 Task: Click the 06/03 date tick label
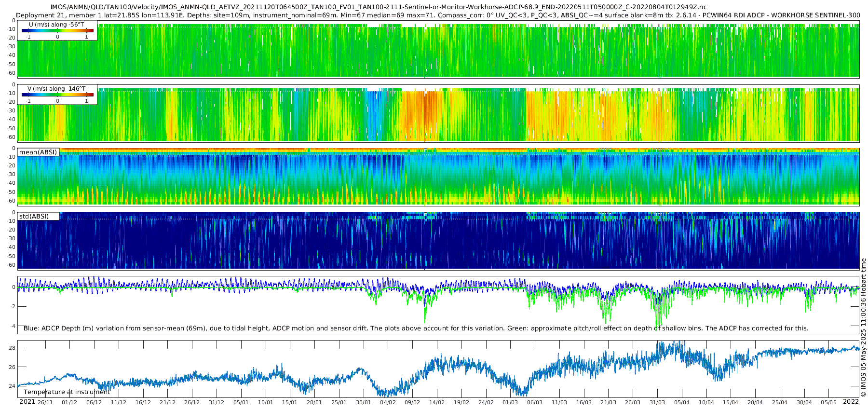tap(535, 402)
